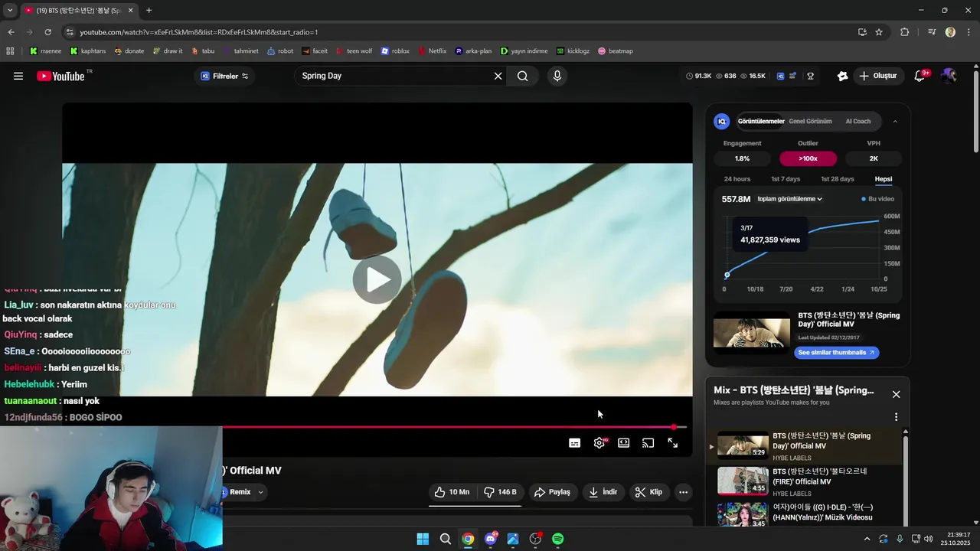Select the 1st 28 days range
Screen dimensions: 980x551
pyautogui.click(x=838, y=179)
